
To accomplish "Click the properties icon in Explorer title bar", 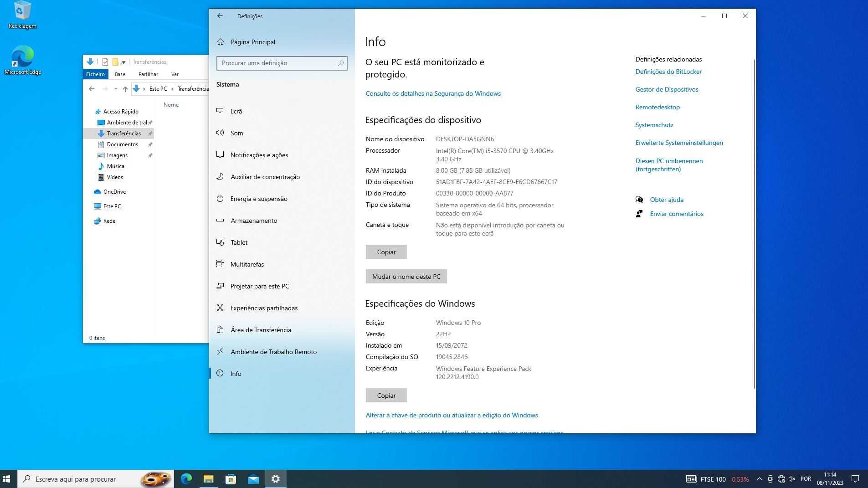I will pos(105,62).
